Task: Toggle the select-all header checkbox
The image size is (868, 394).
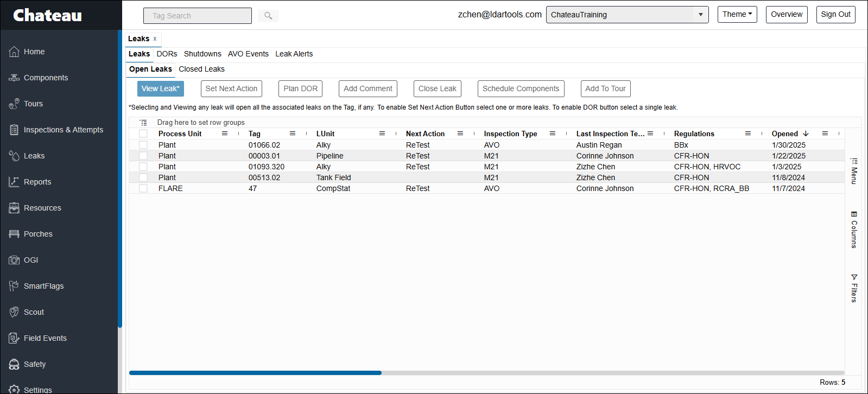Action: 143,134
